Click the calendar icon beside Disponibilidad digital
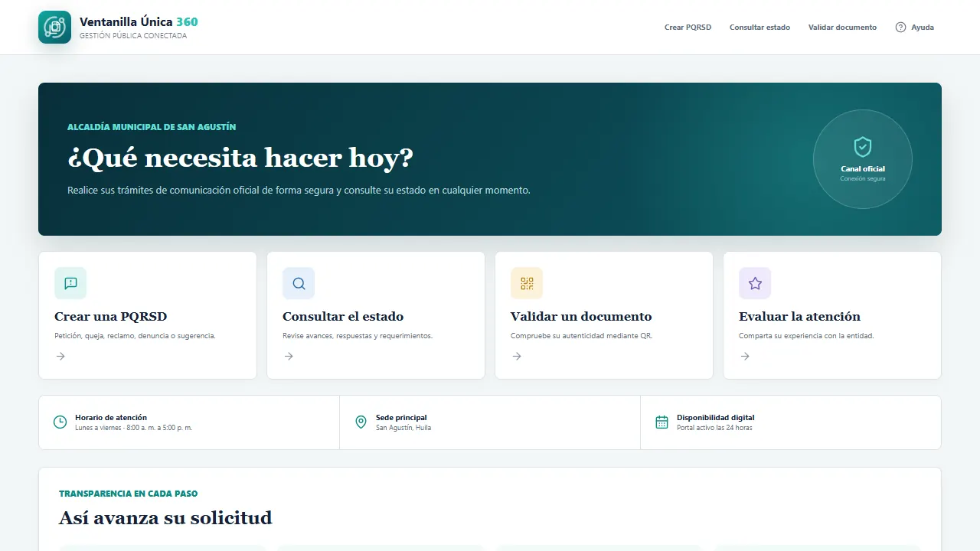The width and height of the screenshot is (980, 551). click(662, 422)
